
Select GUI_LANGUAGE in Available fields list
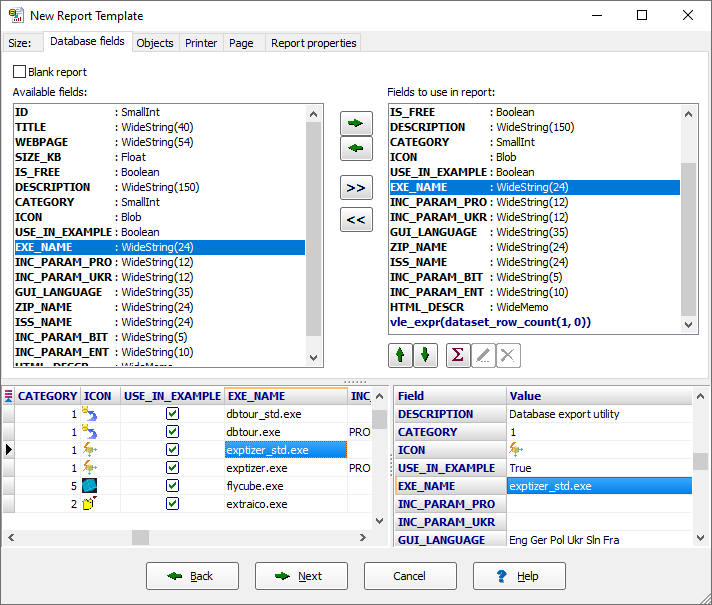pyautogui.click(x=58, y=292)
